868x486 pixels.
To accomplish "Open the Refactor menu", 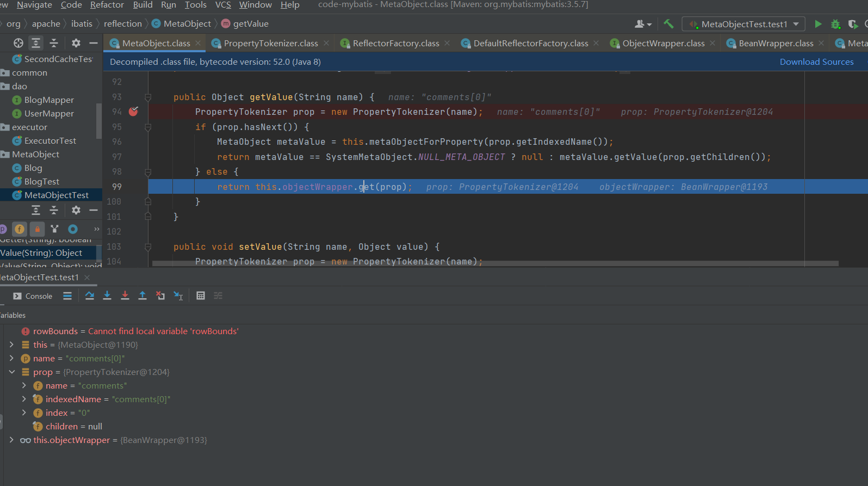I will 107,5.
